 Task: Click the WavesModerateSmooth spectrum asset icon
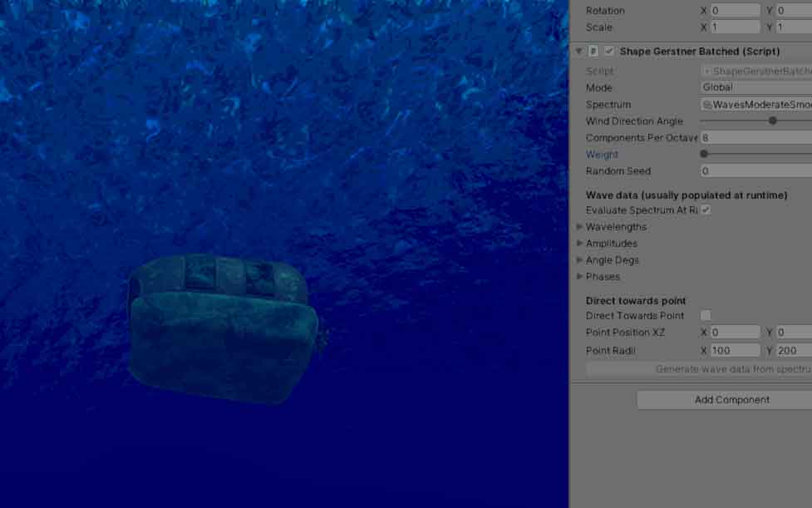(x=706, y=104)
